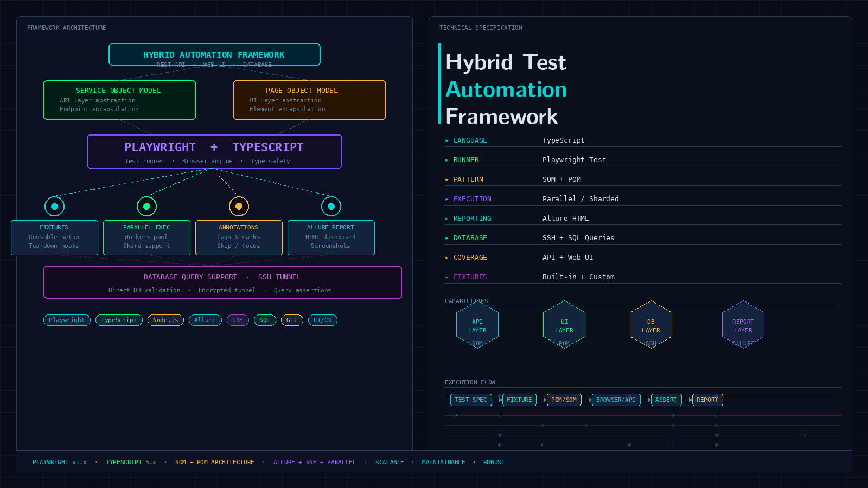The height and width of the screenshot is (488, 868).
Task: Click the DATABASE row arrow marker
Action: [x=447, y=238]
